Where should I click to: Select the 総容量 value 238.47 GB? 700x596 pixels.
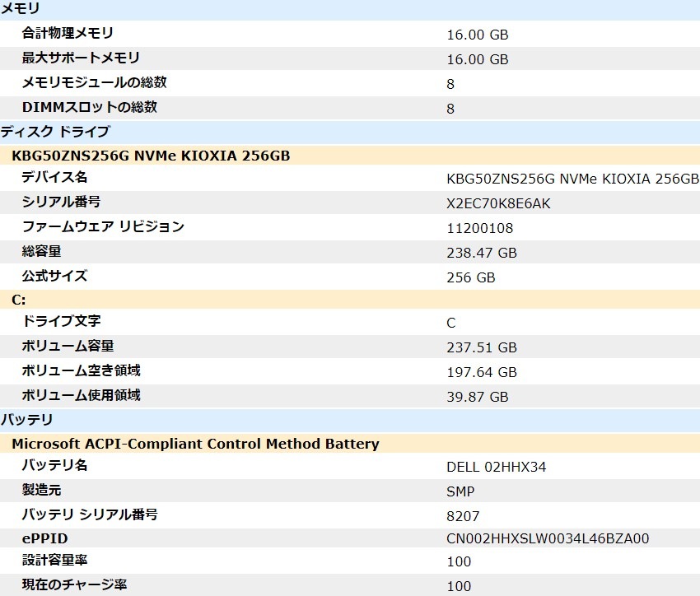pyautogui.click(x=484, y=253)
